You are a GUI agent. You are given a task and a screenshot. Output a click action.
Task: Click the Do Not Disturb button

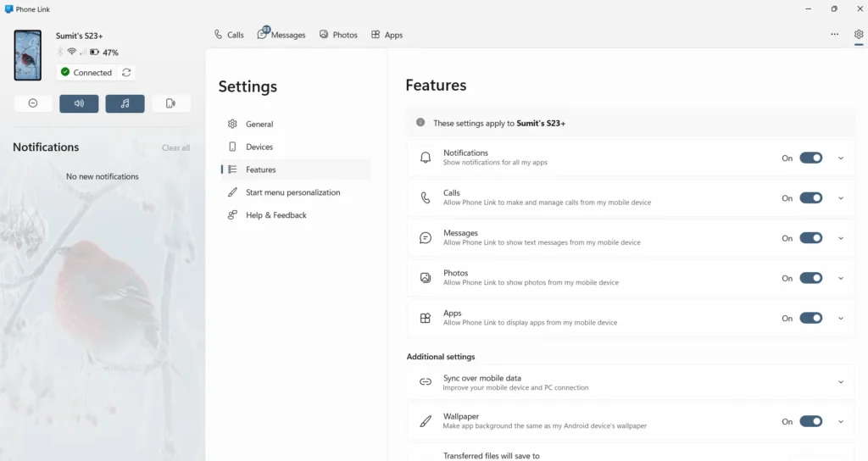point(33,103)
